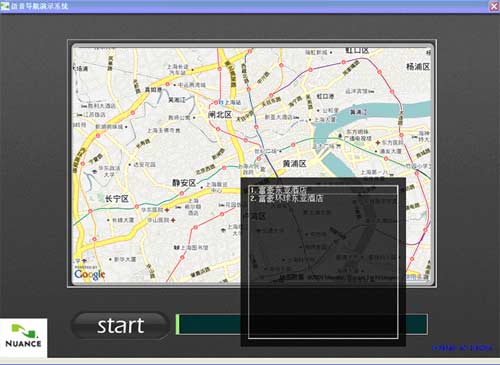This screenshot has height=365, width=500.
Task: Click the 华山医院 red cross marker
Action: tap(173, 220)
